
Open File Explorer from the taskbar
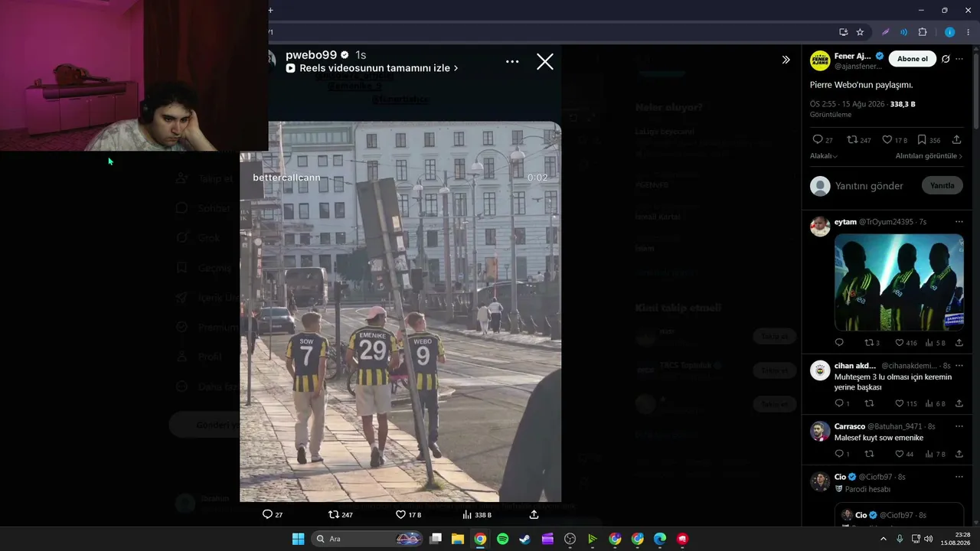pos(457,539)
